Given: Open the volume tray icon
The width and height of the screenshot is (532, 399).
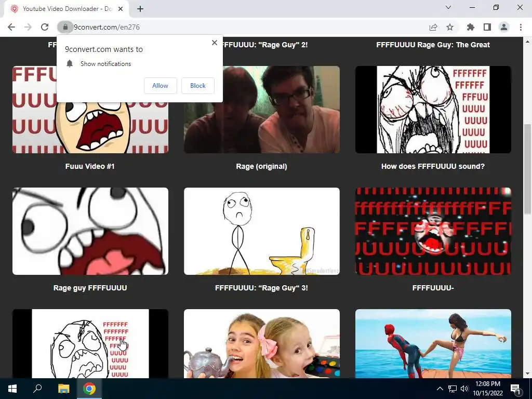Looking at the screenshot, I should pos(464,389).
